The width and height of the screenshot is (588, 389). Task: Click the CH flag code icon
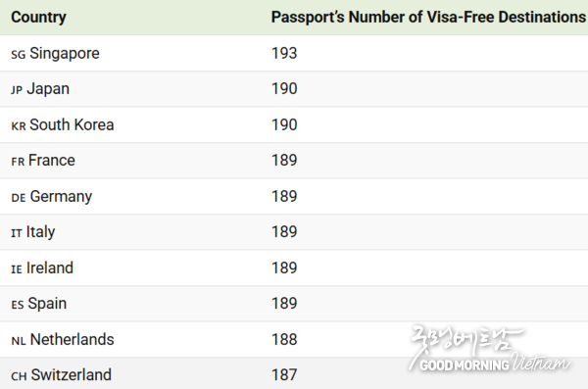click(20, 376)
